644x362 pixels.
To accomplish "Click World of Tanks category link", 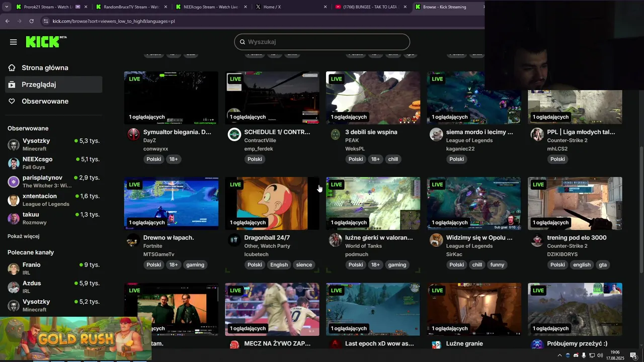I will coord(363,246).
